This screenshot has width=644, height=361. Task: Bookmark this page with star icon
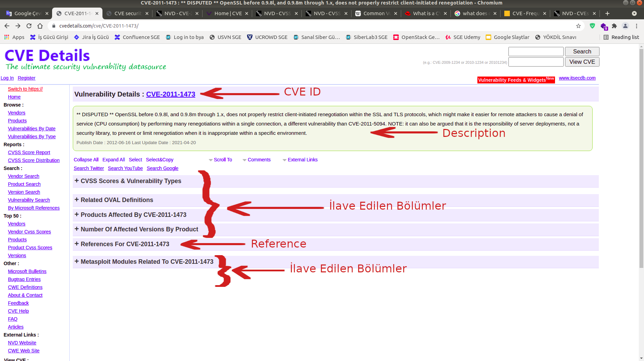tap(578, 26)
